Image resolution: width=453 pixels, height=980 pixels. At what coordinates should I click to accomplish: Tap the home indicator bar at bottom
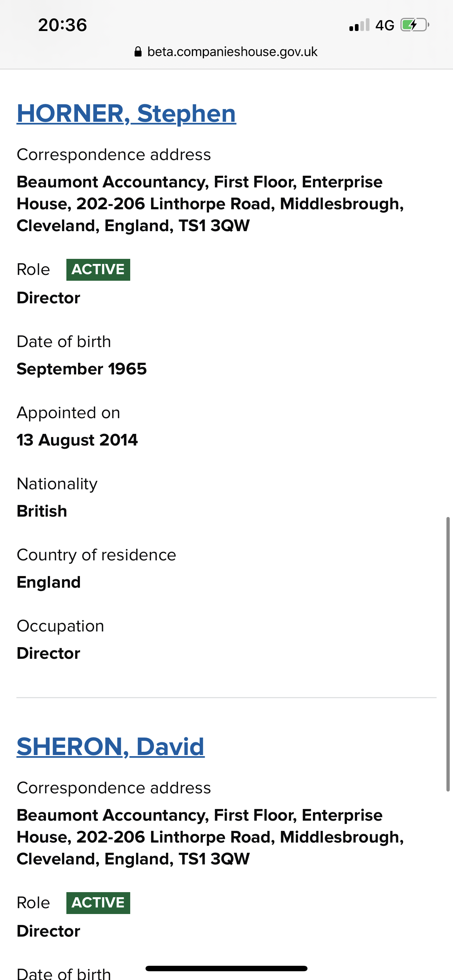(226, 968)
